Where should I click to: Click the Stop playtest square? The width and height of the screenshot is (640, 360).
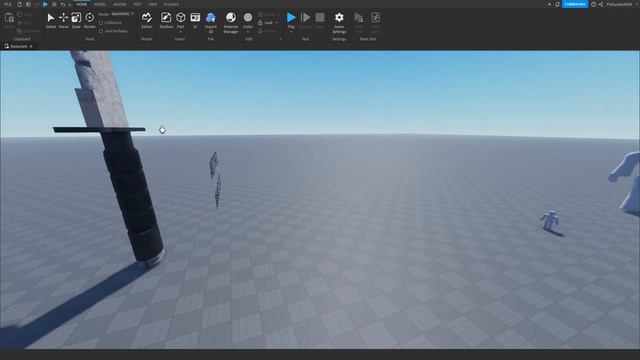(x=320, y=18)
